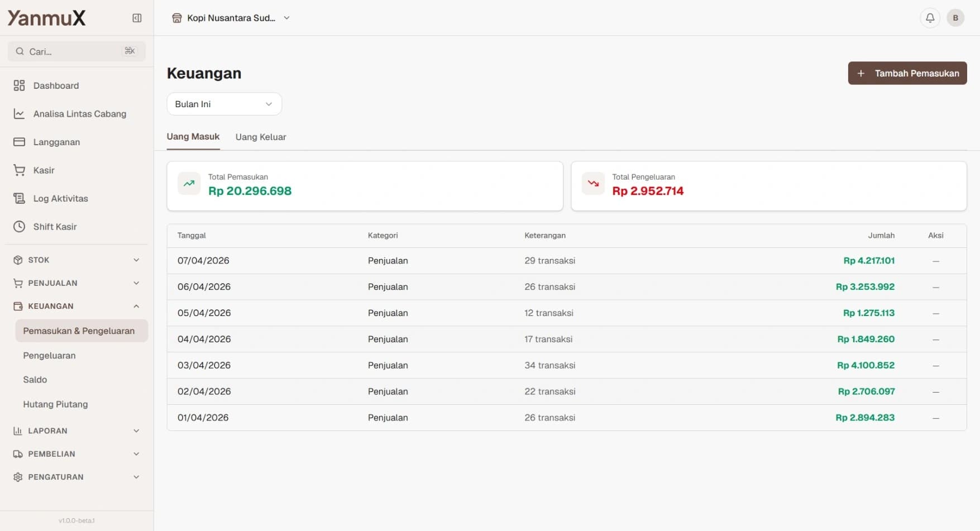Open Log Aktivitas in the sidebar
Viewport: 980px width, 531px height.
tap(60, 198)
